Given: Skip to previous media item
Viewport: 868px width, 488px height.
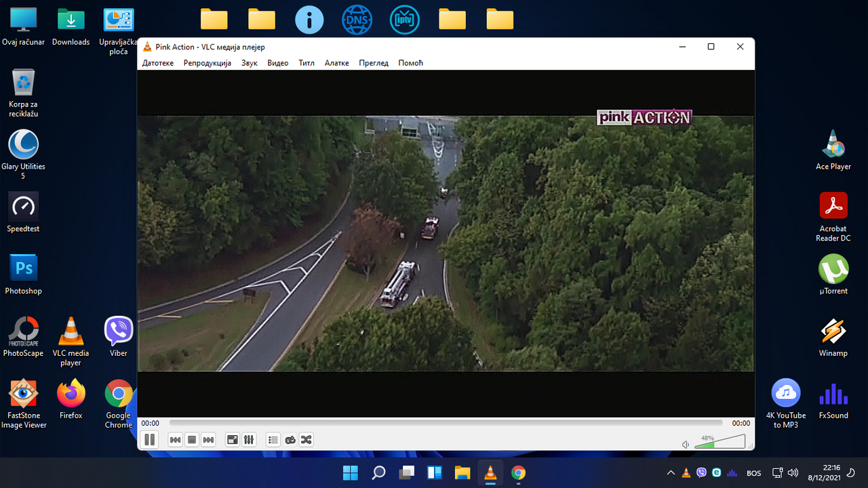Looking at the screenshot, I should pyautogui.click(x=175, y=440).
